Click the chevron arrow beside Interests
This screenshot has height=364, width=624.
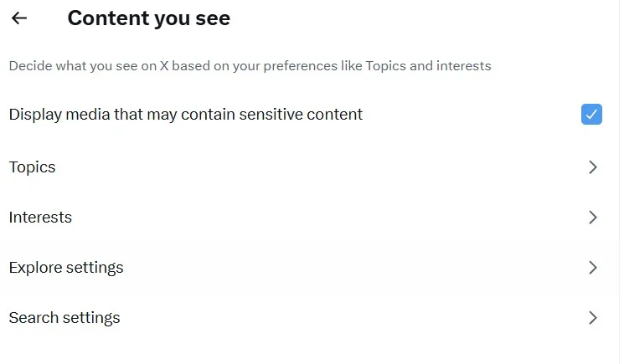(593, 218)
